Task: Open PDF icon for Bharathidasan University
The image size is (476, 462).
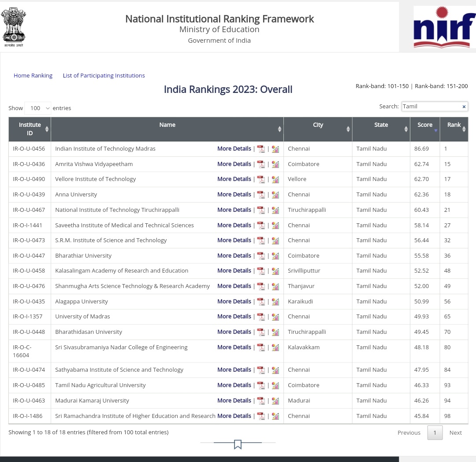Action: [261, 332]
